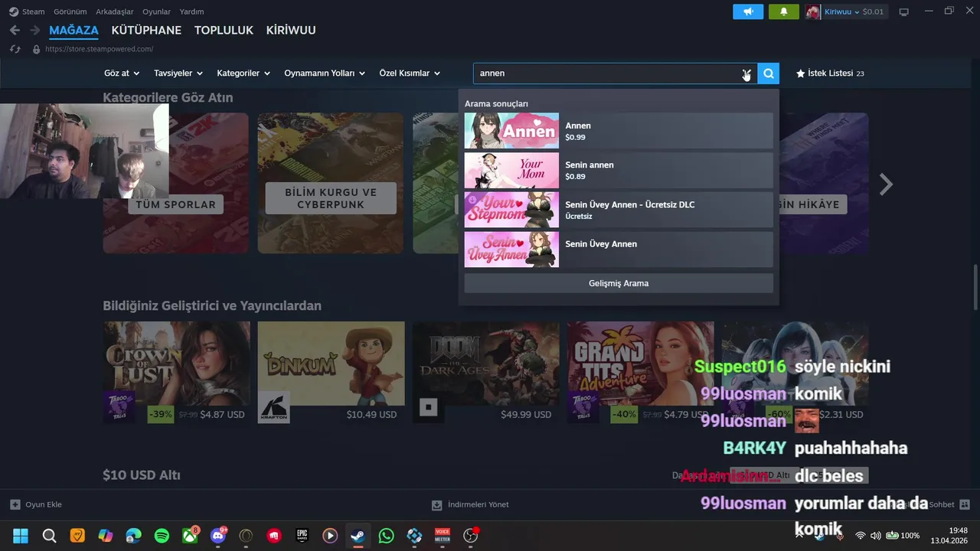
Task: Click the star icon beside İstek Listesi
Action: pos(800,73)
